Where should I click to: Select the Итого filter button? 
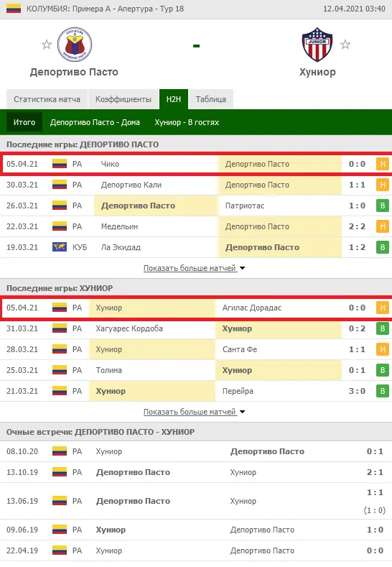pyautogui.click(x=24, y=122)
